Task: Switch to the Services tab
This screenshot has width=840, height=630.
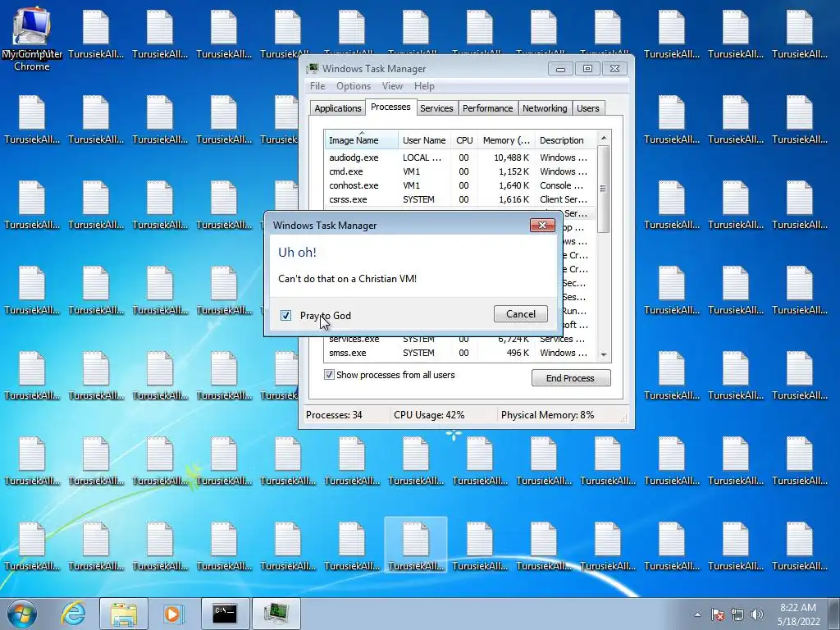Action: pyautogui.click(x=436, y=108)
